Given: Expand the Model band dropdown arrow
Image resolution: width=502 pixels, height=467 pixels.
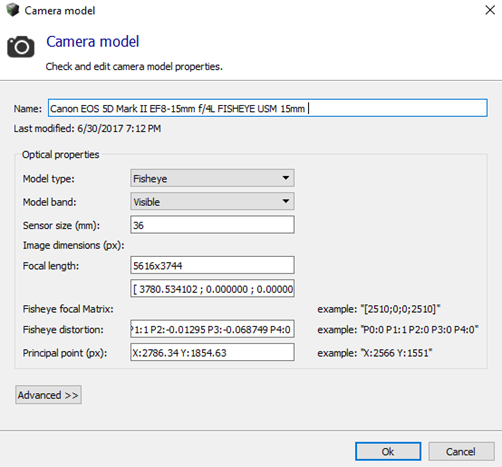Looking at the screenshot, I should (286, 201).
